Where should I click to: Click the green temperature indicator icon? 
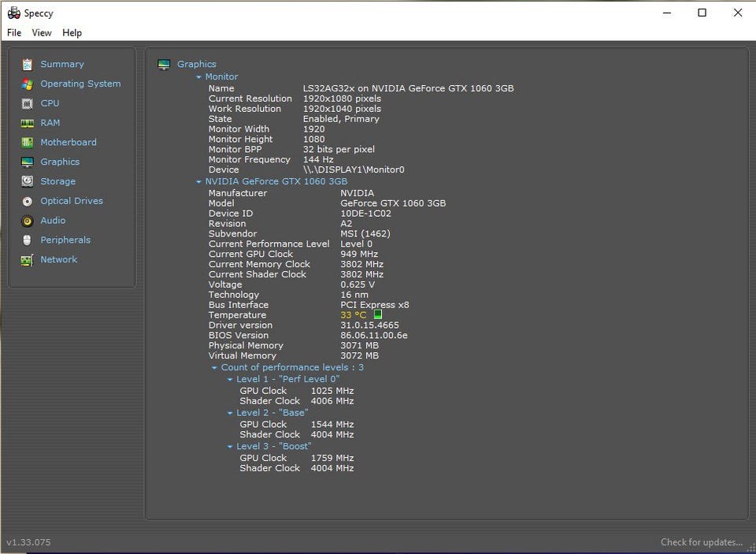[377, 314]
